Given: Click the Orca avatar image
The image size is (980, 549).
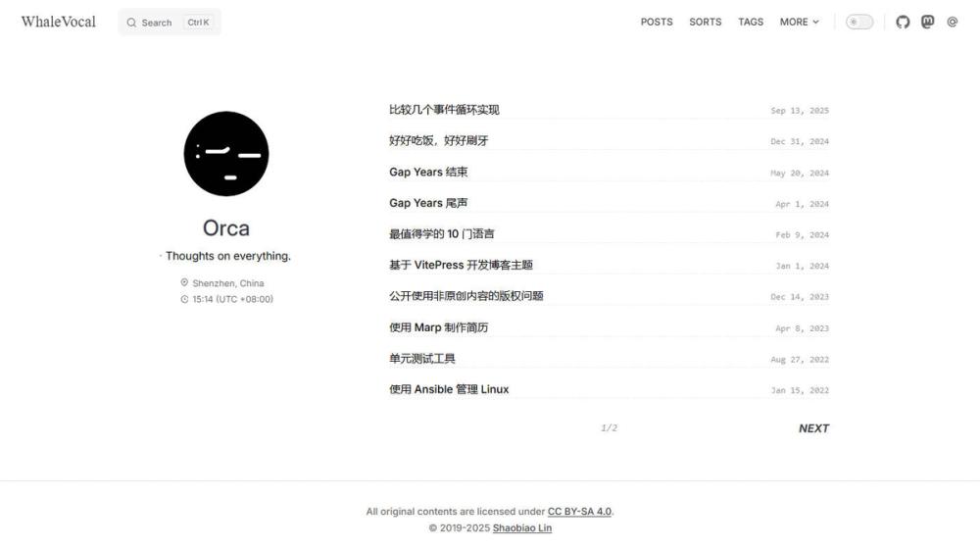Looking at the screenshot, I should [x=226, y=154].
